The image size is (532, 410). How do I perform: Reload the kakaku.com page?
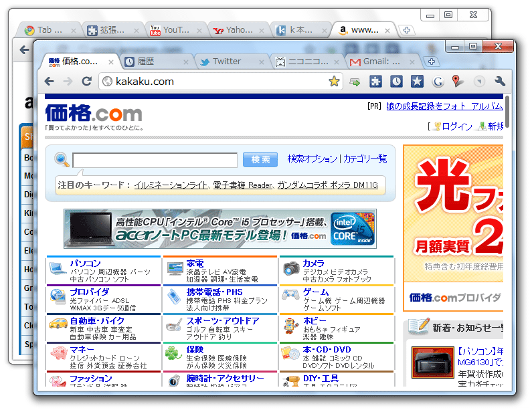tap(87, 81)
